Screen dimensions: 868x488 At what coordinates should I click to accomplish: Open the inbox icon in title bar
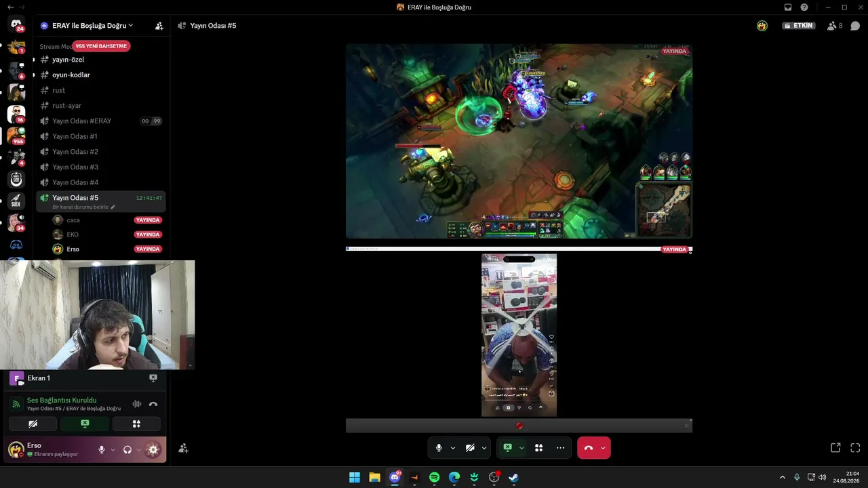pyautogui.click(x=788, y=7)
